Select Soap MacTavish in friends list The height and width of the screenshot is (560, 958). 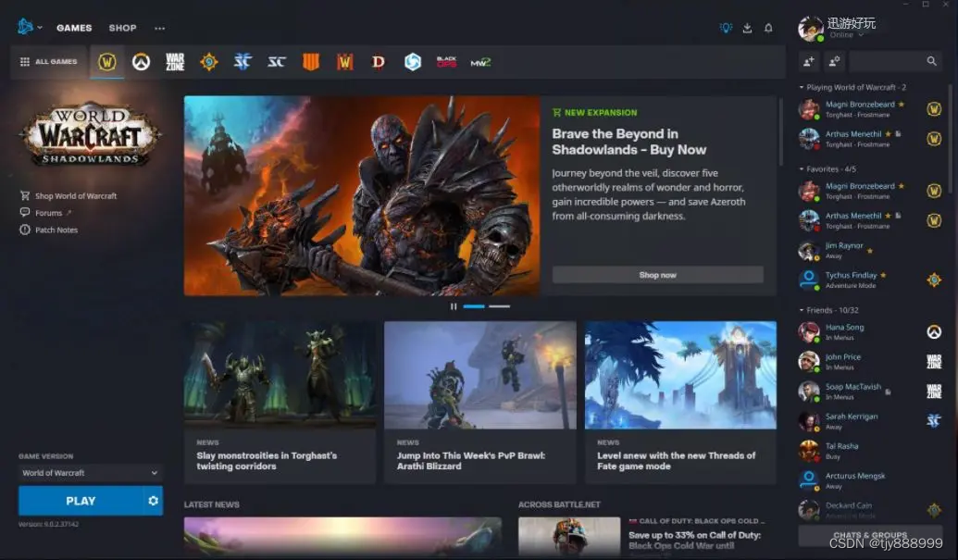(871, 392)
